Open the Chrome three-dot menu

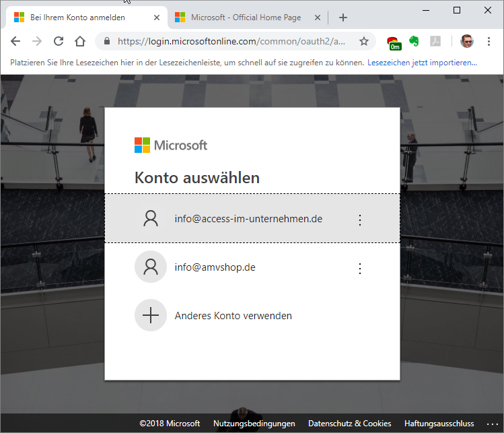489,41
